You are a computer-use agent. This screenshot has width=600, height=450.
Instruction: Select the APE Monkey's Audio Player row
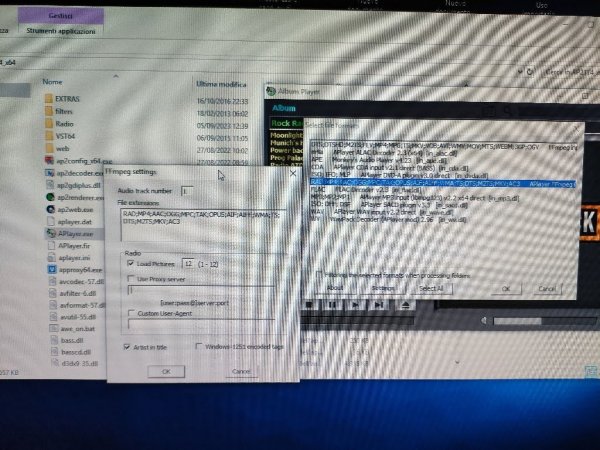point(442,160)
